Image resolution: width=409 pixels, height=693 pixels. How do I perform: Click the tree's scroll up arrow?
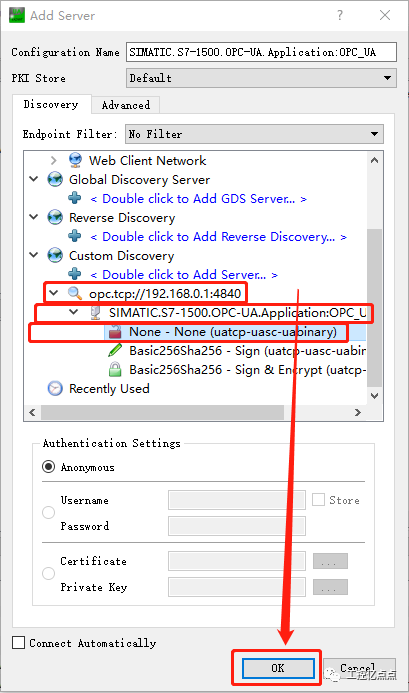click(x=374, y=160)
